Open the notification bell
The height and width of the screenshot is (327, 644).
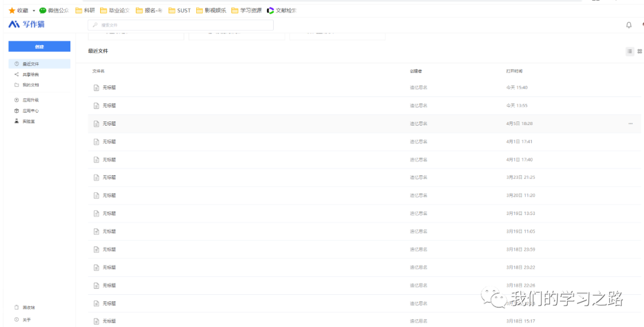(628, 25)
